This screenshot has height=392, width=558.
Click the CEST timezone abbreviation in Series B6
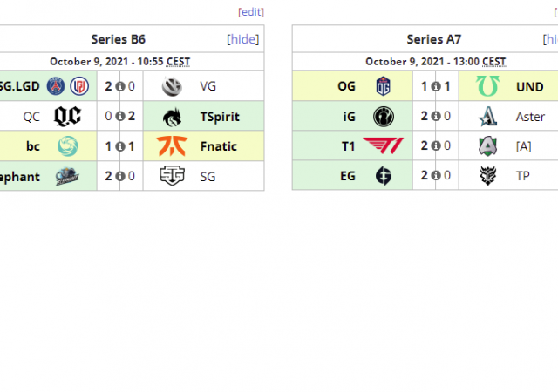click(177, 62)
